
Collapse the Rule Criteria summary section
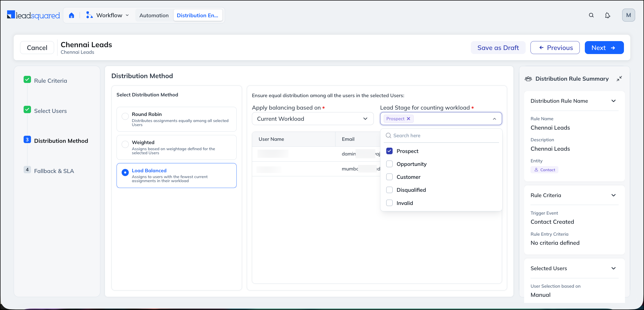tap(614, 195)
